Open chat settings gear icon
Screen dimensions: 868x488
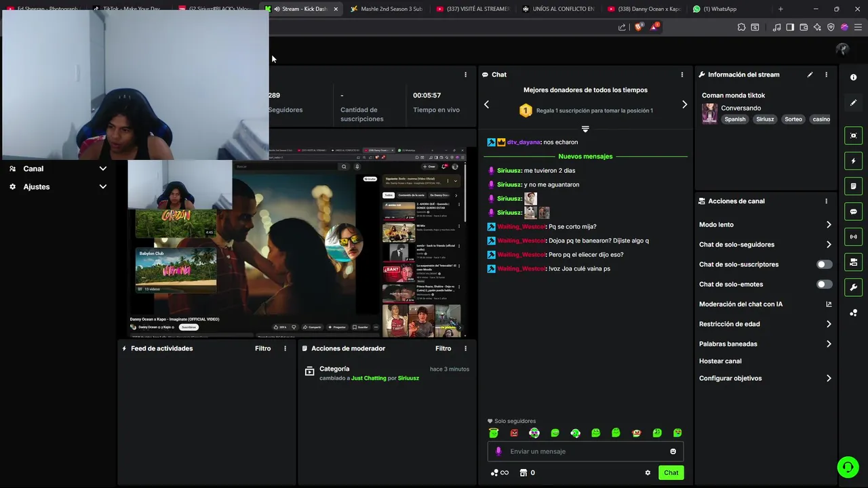click(x=648, y=473)
